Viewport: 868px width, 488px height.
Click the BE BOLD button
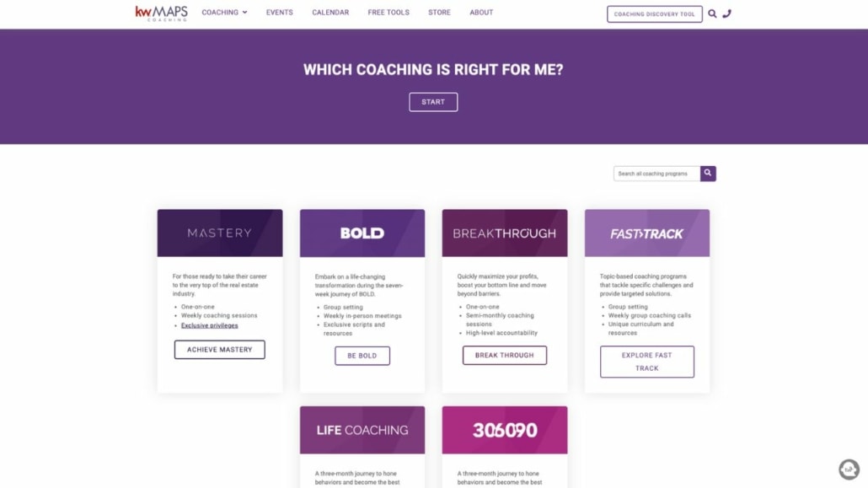click(362, 356)
